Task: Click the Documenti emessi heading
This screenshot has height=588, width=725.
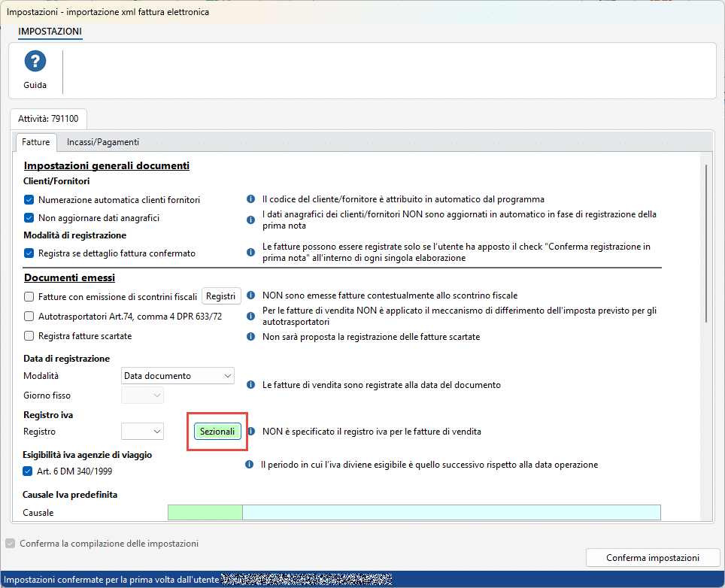Action: click(x=69, y=277)
